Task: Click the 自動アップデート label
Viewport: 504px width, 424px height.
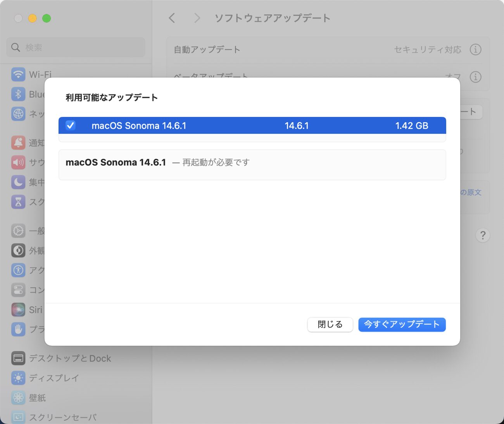Action: coord(207,50)
